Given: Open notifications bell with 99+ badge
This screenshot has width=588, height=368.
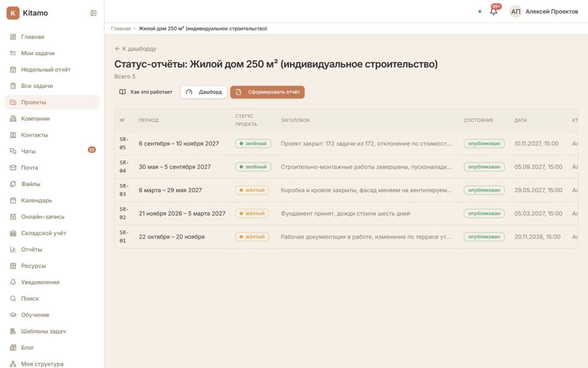Looking at the screenshot, I should [x=494, y=11].
